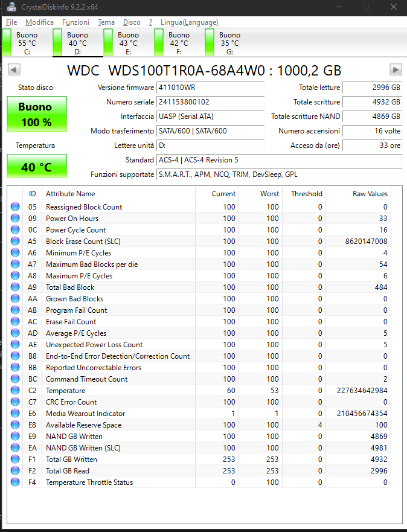Select drive D: at 40 °C
This screenshot has width=407, height=532.
78,43
